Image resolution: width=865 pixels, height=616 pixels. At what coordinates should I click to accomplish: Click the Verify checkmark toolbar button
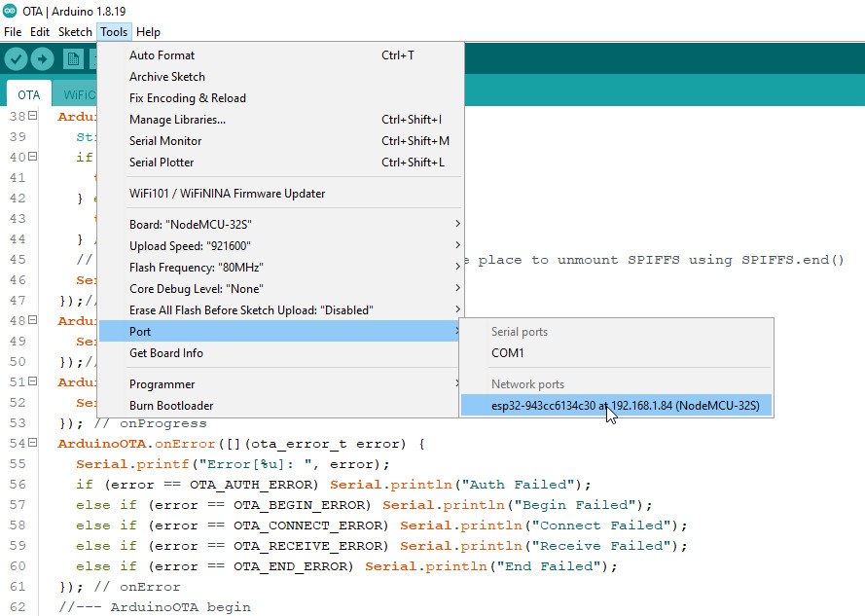point(16,58)
